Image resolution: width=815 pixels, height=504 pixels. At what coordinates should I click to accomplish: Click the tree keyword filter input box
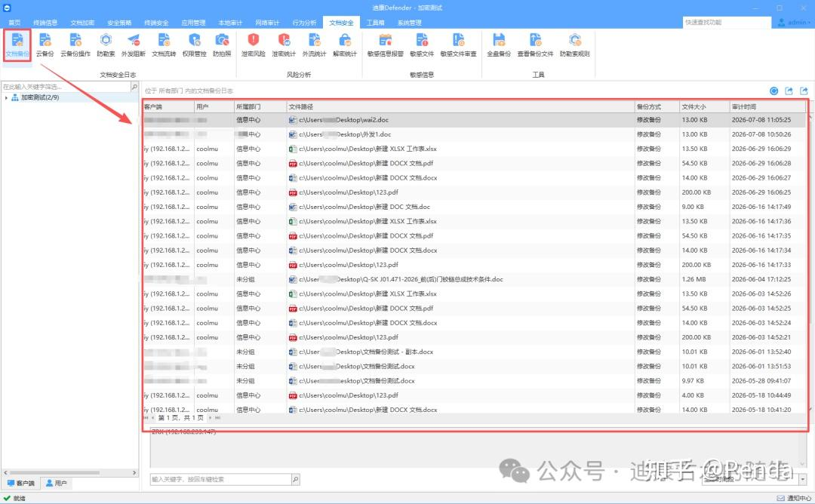(x=66, y=87)
